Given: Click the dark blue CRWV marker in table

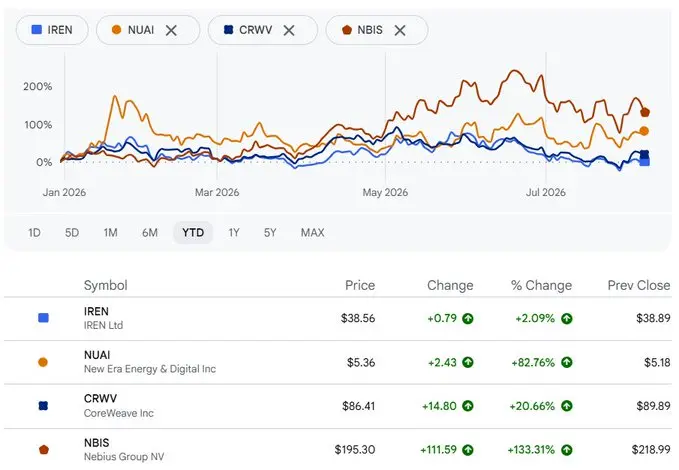Looking at the screenshot, I should point(43,406).
